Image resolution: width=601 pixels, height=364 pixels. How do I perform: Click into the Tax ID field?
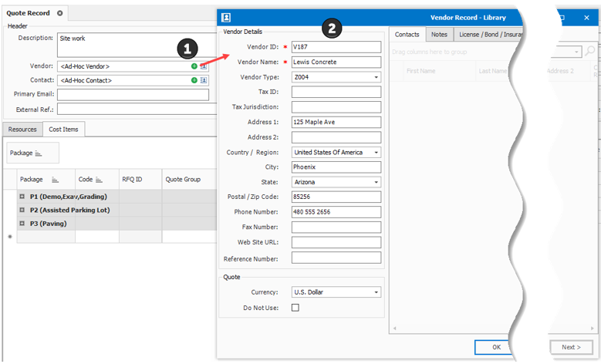click(336, 92)
